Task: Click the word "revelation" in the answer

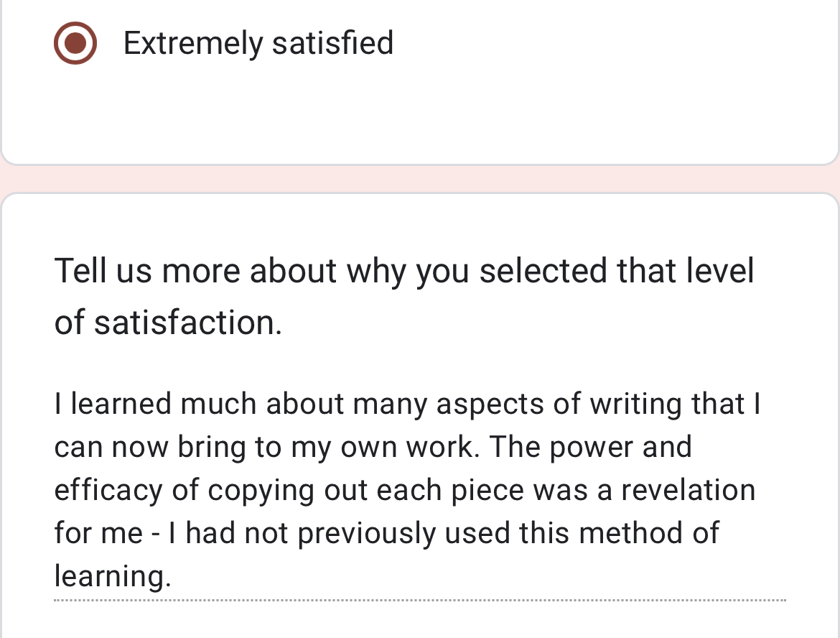Action: coord(688,491)
